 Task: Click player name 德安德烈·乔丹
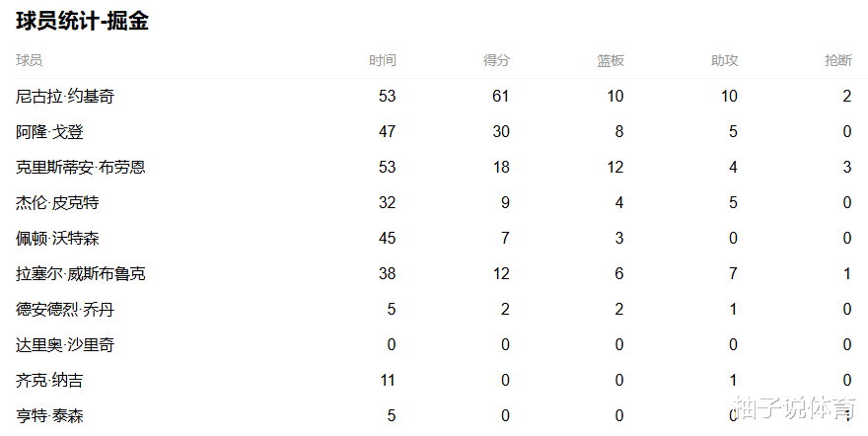click(x=65, y=310)
